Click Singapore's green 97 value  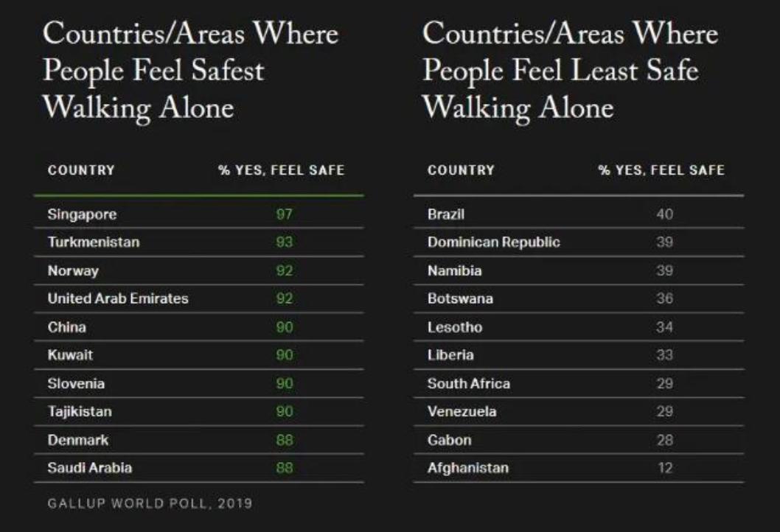(x=284, y=214)
